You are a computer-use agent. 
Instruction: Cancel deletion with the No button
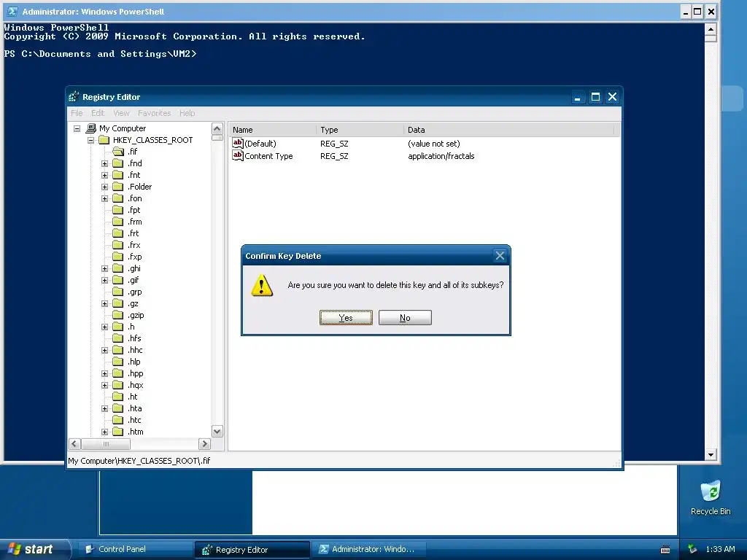(x=405, y=318)
